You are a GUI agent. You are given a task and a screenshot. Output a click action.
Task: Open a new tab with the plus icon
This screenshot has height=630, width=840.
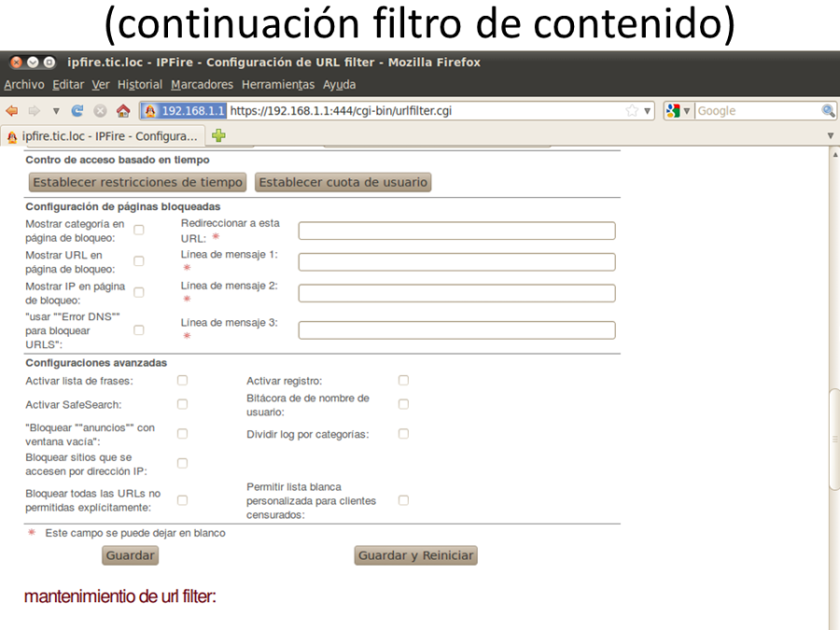(218, 134)
